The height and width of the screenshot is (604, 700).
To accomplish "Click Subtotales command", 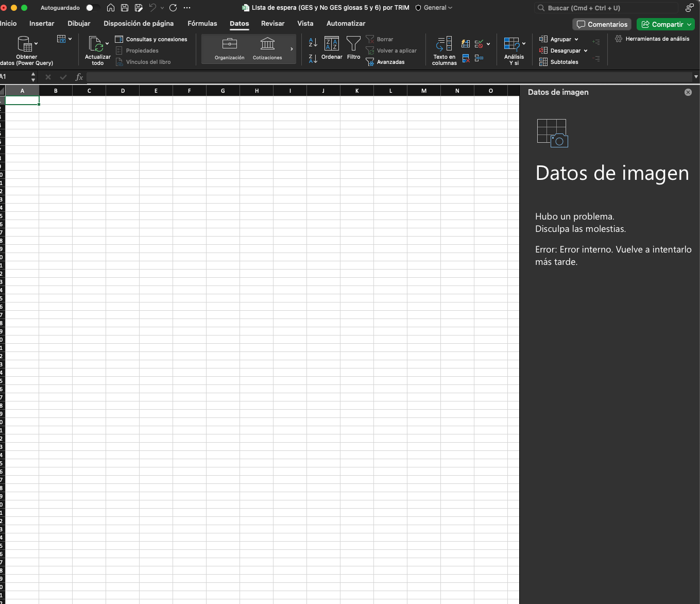I will point(559,62).
